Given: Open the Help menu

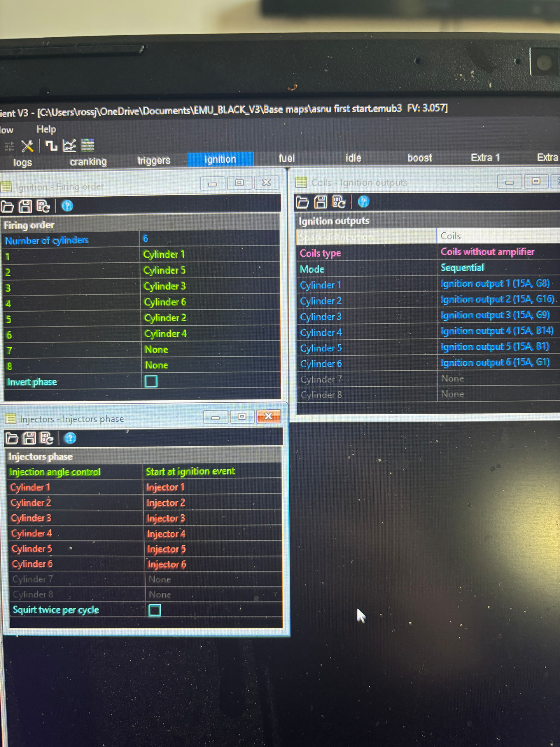Looking at the screenshot, I should click(46, 129).
